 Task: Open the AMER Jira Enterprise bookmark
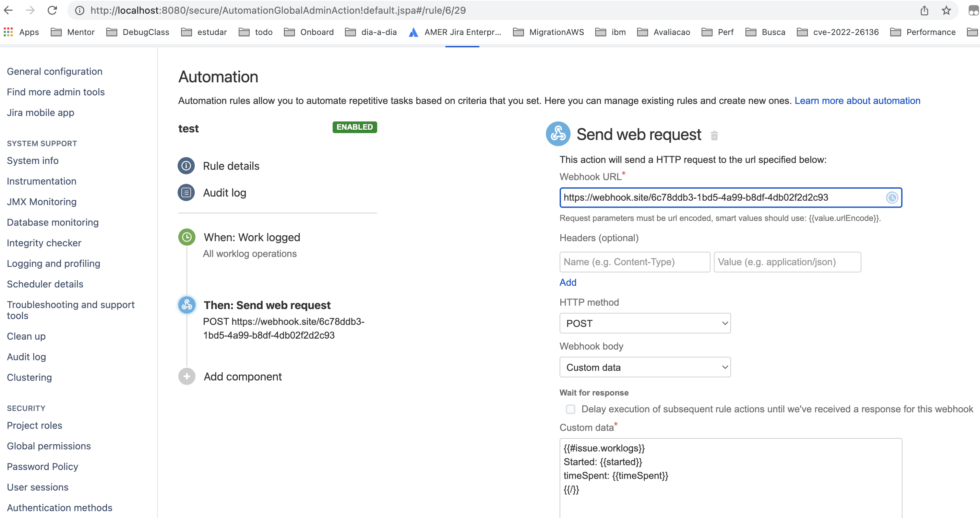(455, 32)
